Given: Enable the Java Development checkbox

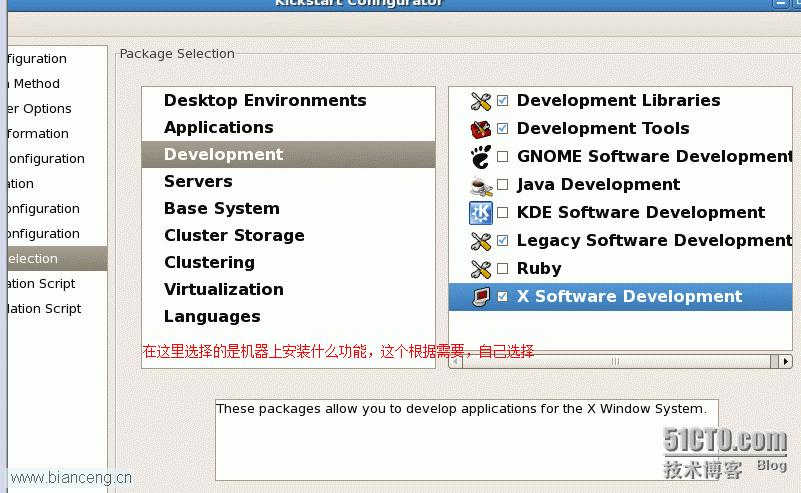Looking at the screenshot, I should pos(503,184).
